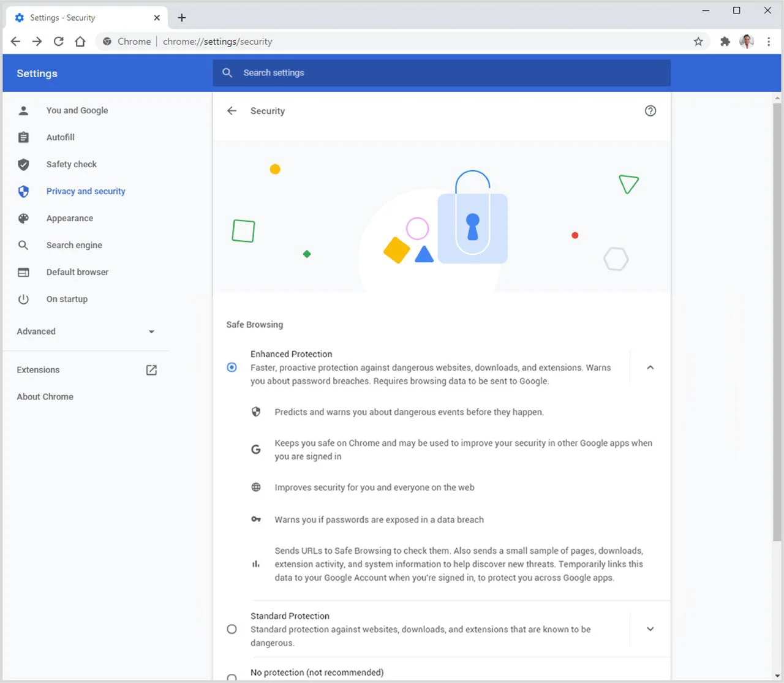Image resolution: width=784 pixels, height=683 pixels.
Task: Open On startup settings
Action: [x=67, y=299]
